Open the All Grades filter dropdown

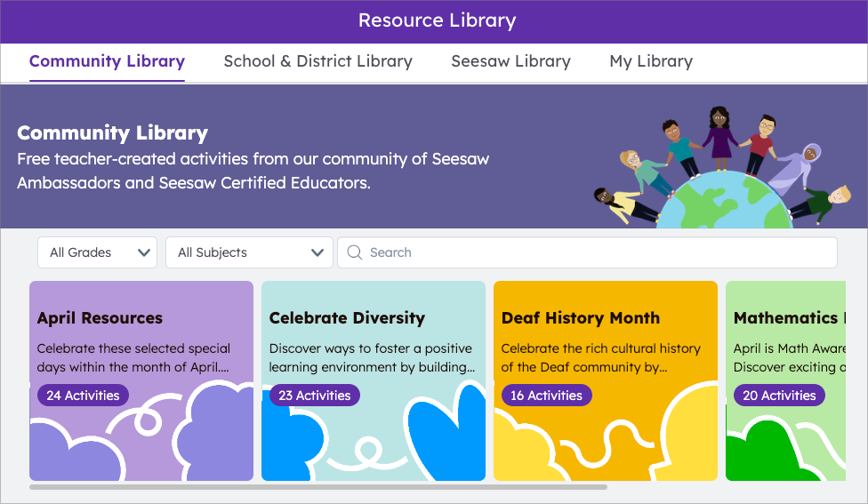97,252
